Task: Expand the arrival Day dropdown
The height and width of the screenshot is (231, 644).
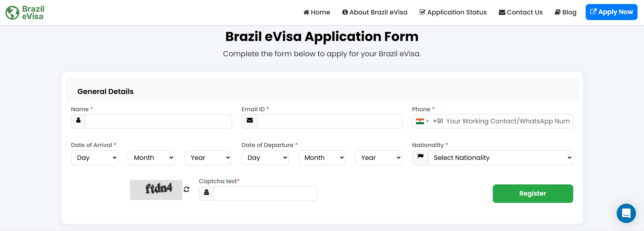Action: coord(95,157)
